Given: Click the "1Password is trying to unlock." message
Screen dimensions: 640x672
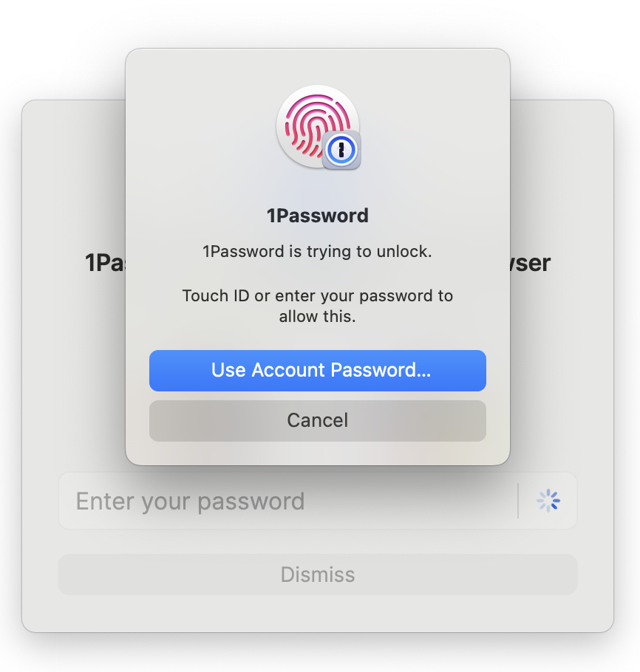Looking at the screenshot, I should pos(318,252).
